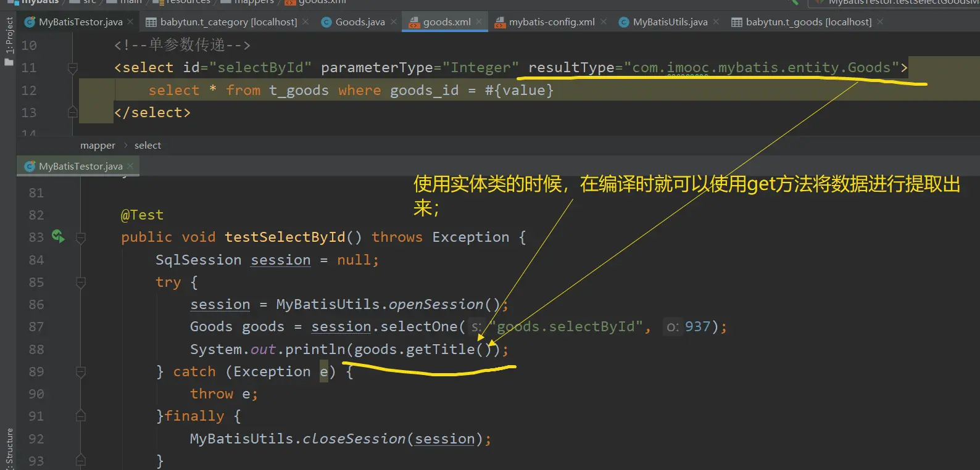This screenshot has height=470, width=980.
Task: Open the Project tool window
Action: (9, 40)
